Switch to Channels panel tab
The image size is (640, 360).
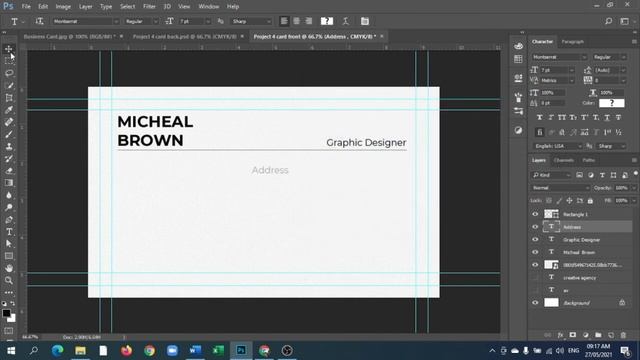[x=563, y=160]
